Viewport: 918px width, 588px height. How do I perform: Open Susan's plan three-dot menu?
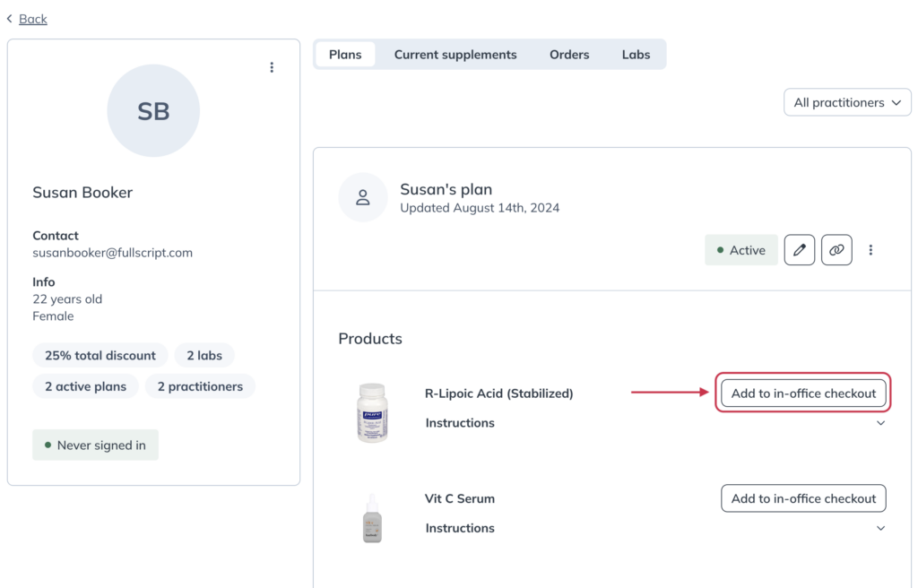point(870,250)
